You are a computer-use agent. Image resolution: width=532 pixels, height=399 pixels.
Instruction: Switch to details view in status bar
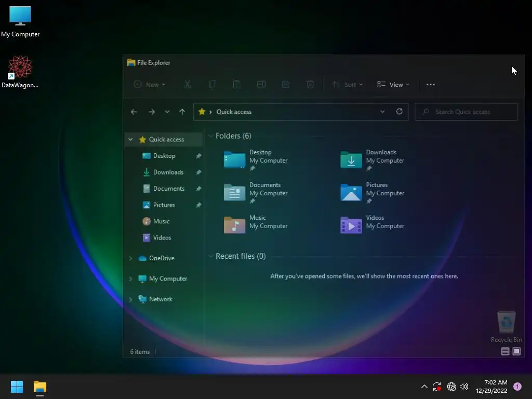[x=505, y=352]
